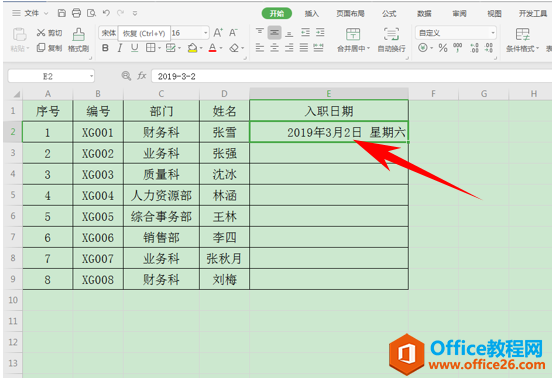This screenshot has width=552, height=382.
Task: Toggle Bold formatting
Action: pos(105,48)
